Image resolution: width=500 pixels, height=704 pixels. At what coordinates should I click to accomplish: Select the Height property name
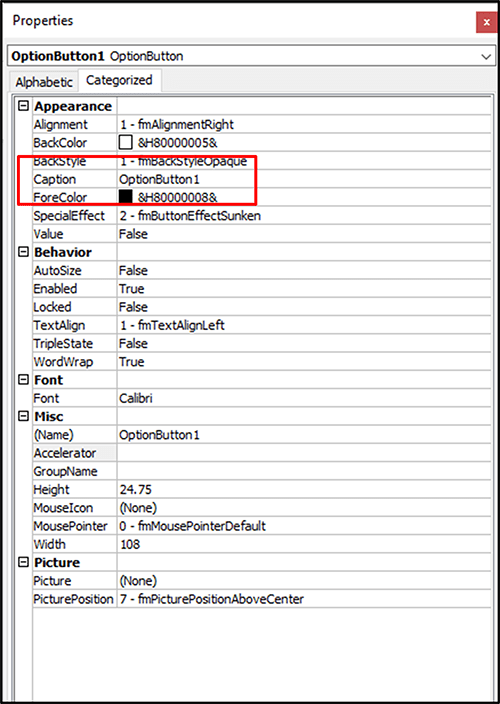point(52,490)
